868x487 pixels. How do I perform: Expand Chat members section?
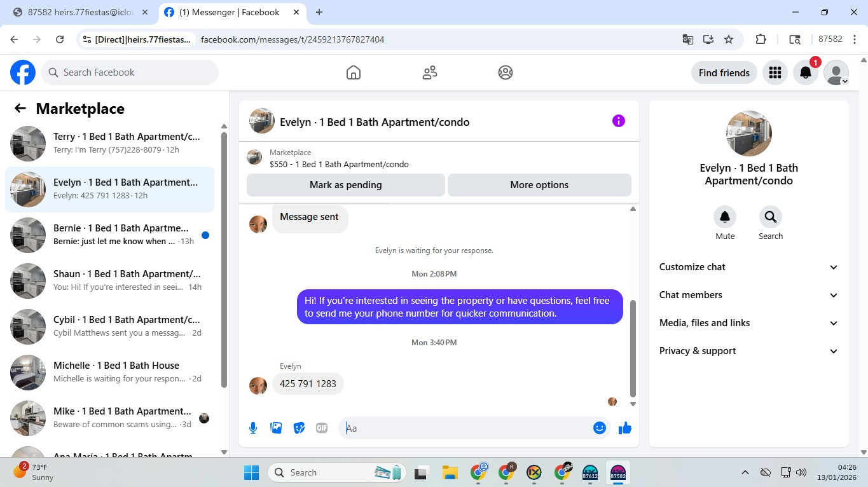coord(748,295)
